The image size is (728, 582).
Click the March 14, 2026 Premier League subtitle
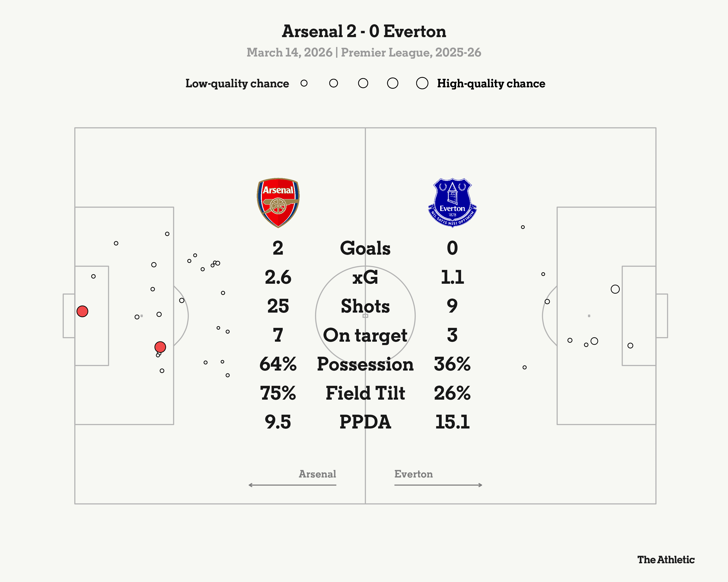[x=364, y=53]
